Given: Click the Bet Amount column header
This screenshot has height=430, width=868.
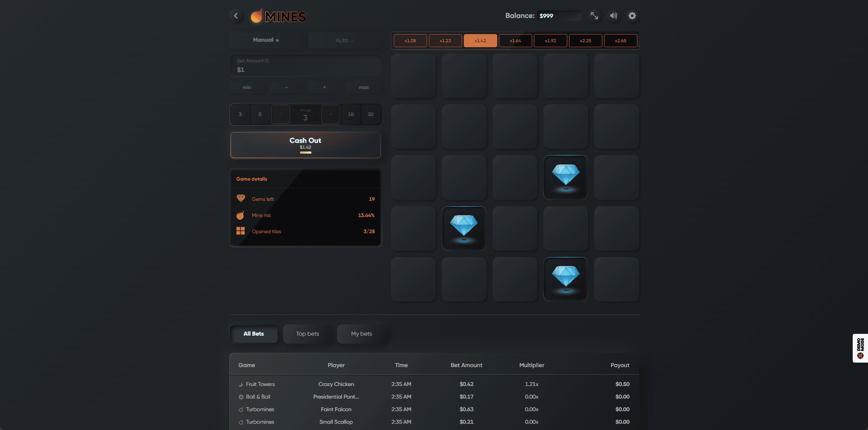Looking at the screenshot, I should [x=467, y=365].
